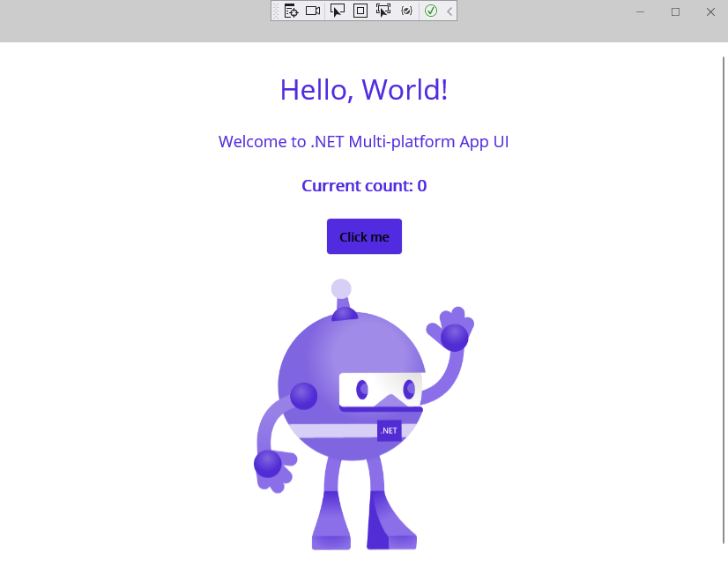The image size is (728, 567).
Task: Maximize the app window
Action: pyautogui.click(x=675, y=11)
